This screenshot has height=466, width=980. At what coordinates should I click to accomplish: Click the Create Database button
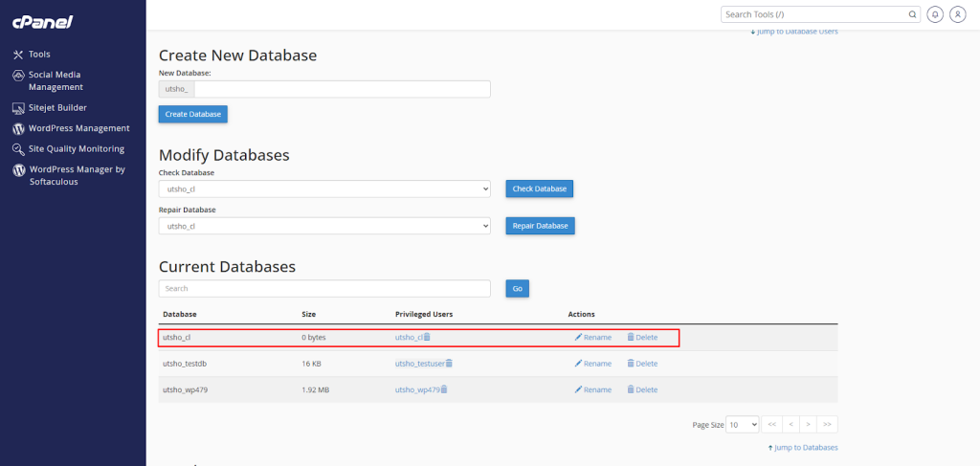(192, 114)
